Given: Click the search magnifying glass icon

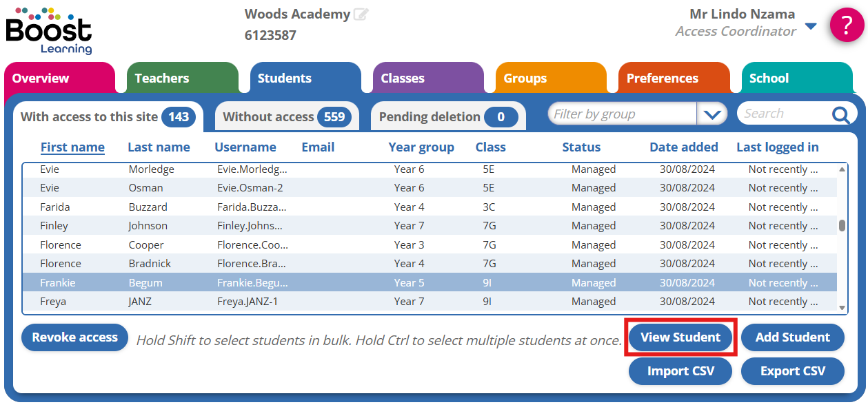Looking at the screenshot, I should pos(840,115).
